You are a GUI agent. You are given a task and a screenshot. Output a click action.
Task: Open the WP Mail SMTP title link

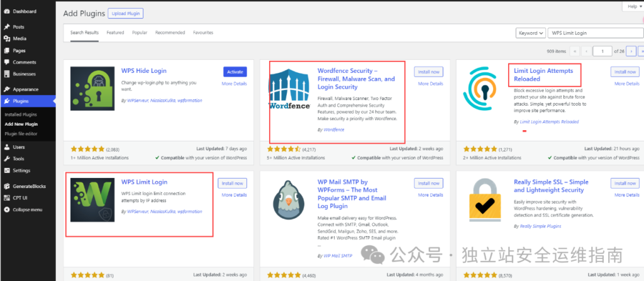(x=352, y=194)
